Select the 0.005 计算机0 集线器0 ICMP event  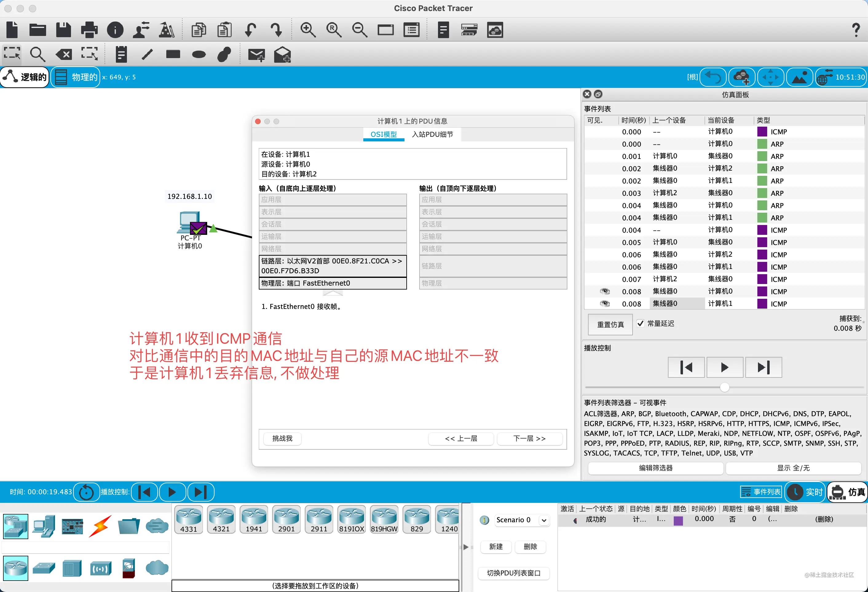coord(724,242)
